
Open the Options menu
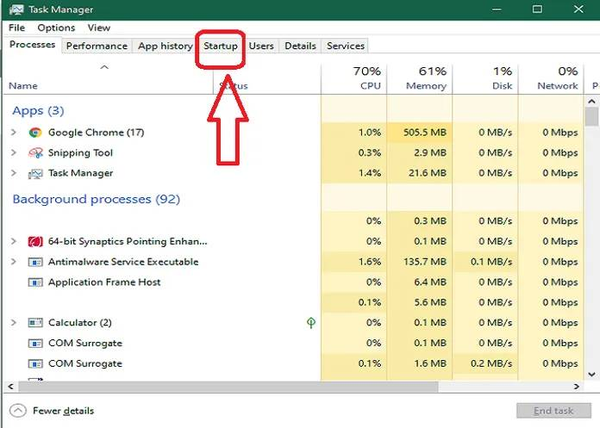(56, 28)
